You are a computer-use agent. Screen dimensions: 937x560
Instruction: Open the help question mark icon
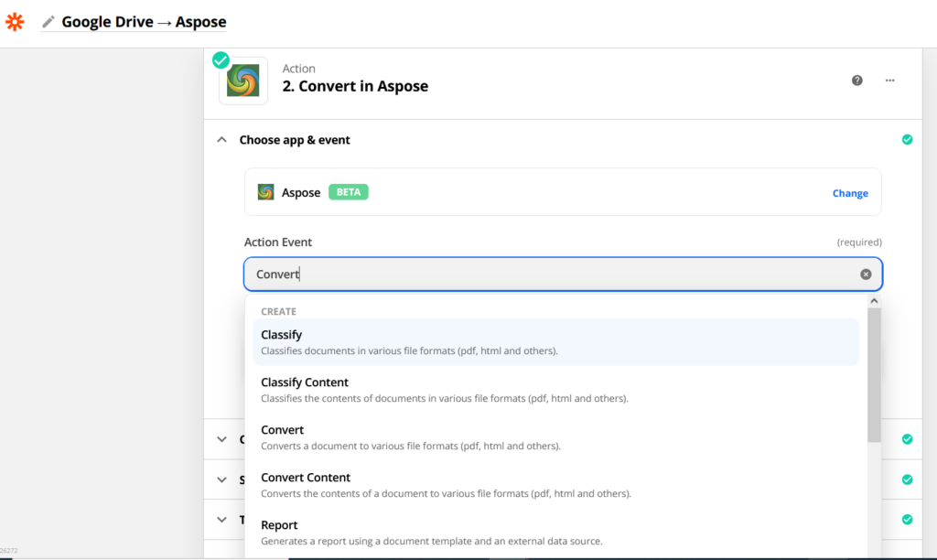pos(857,81)
